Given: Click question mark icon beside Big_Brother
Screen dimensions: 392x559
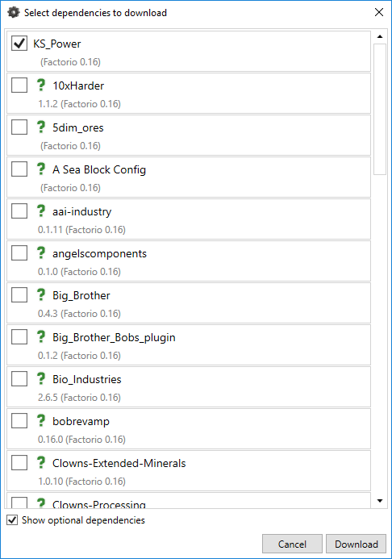Looking at the screenshot, I should pos(41,294).
